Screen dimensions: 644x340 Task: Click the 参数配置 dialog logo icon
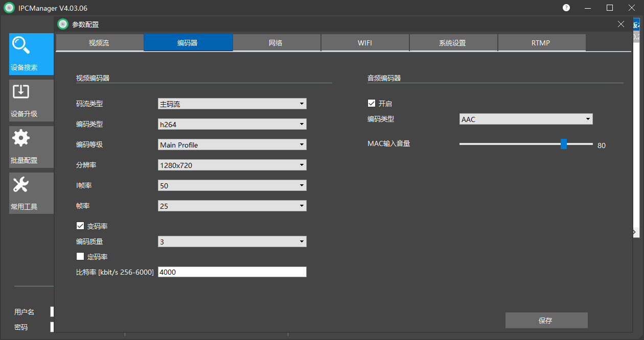(x=63, y=24)
